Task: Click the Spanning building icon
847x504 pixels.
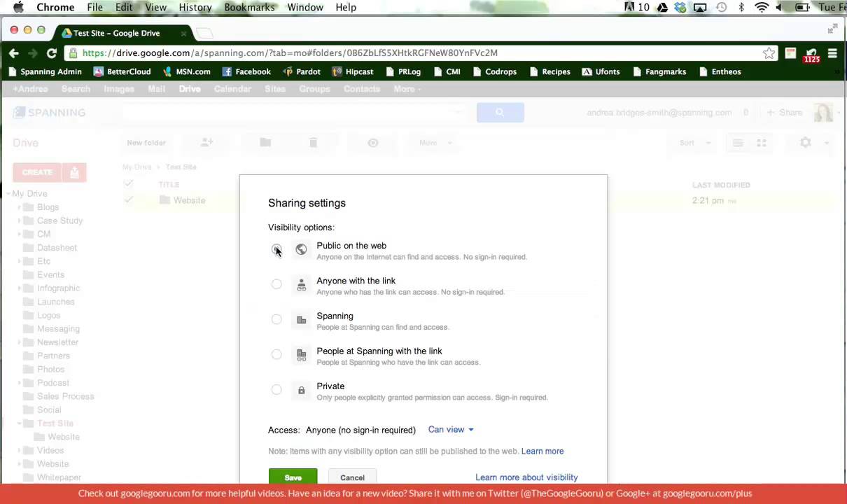Action: [x=301, y=320]
